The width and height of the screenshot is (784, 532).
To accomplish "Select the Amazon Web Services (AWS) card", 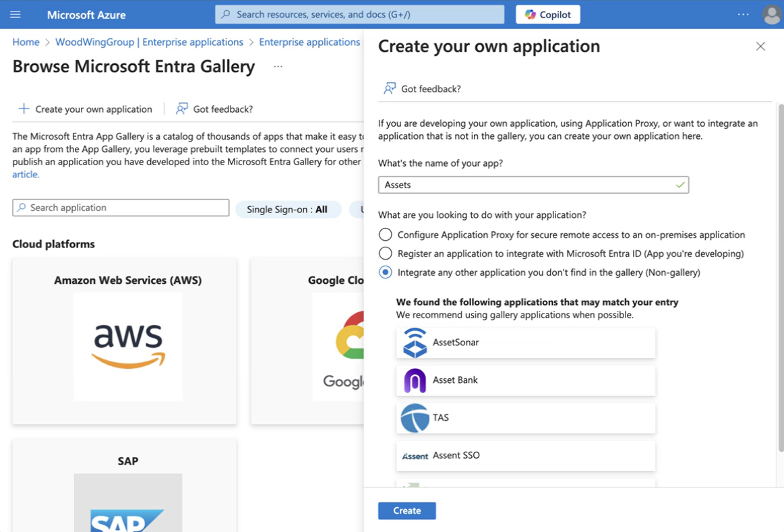I will click(x=125, y=341).
